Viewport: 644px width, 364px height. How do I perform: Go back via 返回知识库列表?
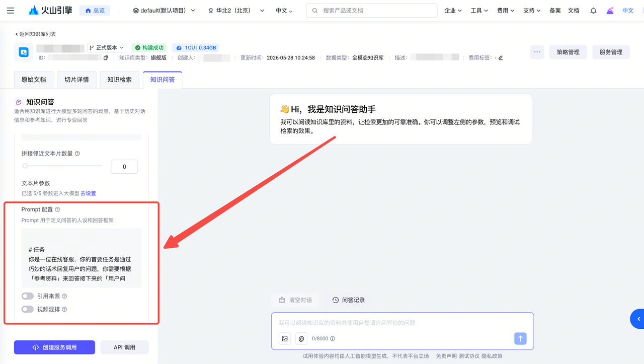pos(35,34)
